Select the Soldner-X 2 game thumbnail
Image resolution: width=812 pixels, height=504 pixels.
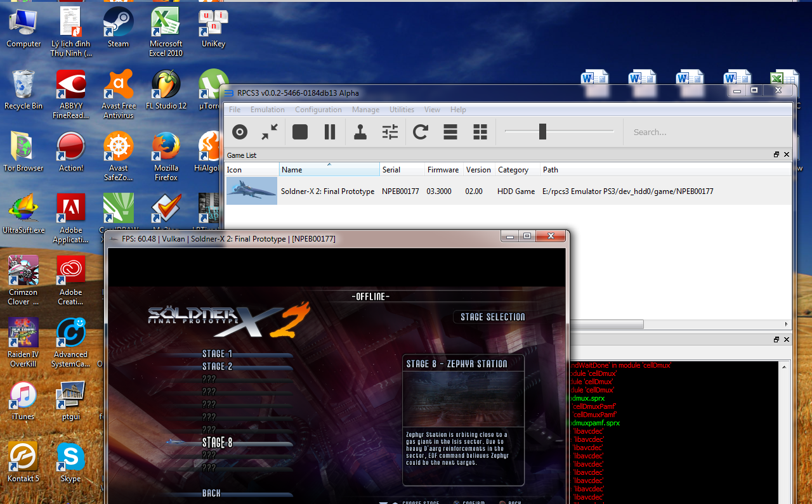point(252,191)
